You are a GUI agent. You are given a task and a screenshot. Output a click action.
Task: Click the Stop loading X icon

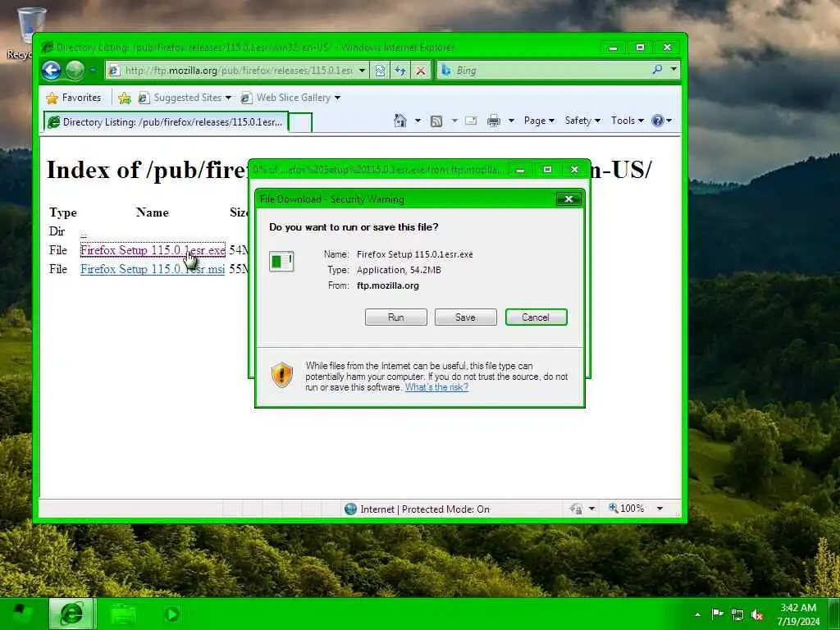[421, 71]
